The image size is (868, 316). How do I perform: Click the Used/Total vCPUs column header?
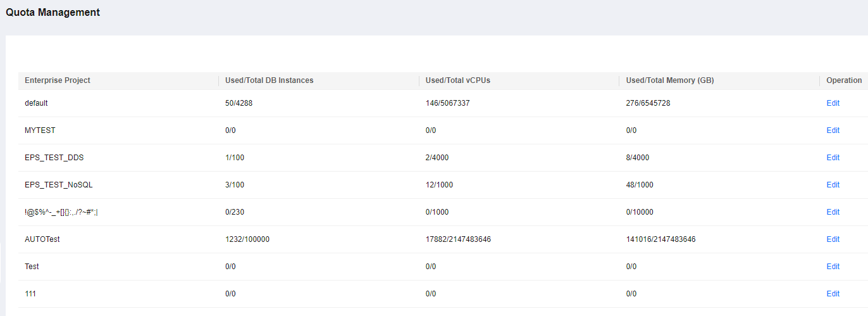point(458,80)
